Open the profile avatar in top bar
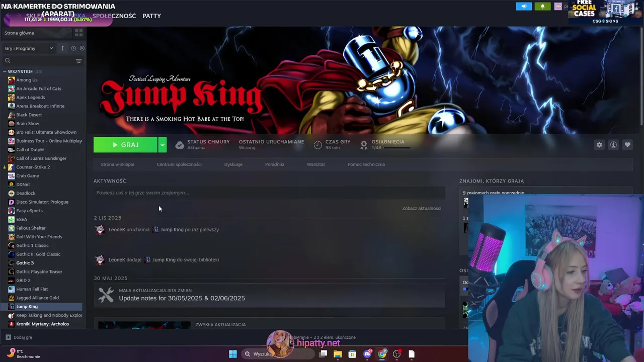Image resolution: width=644 pixels, height=362 pixels. (x=558, y=7)
